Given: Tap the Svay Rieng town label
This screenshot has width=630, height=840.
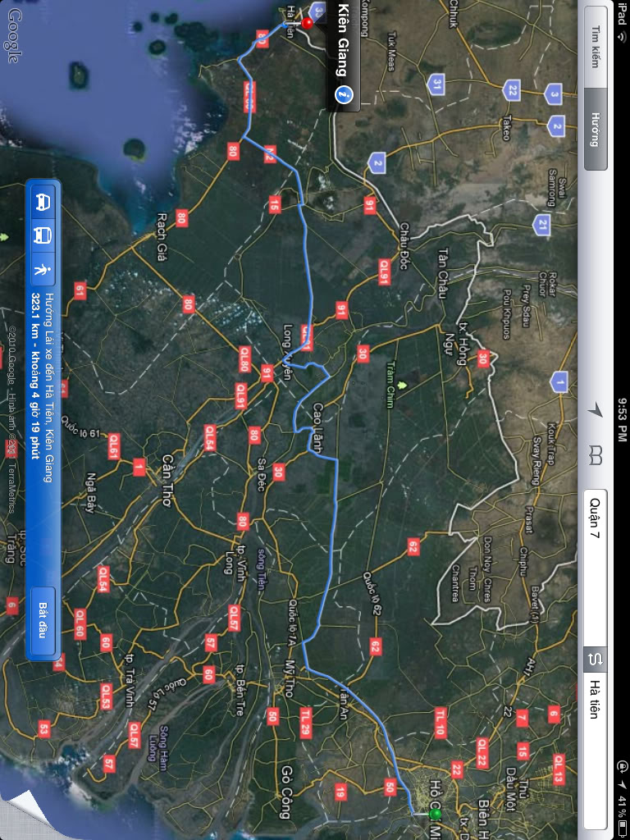Looking at the screenshot, I should click(x=536, y=461).
